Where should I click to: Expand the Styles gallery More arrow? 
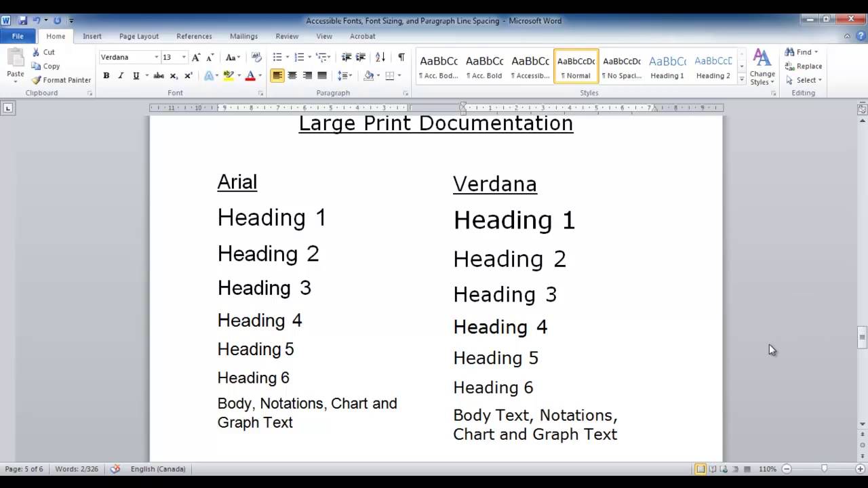click(x=742, y=80)
